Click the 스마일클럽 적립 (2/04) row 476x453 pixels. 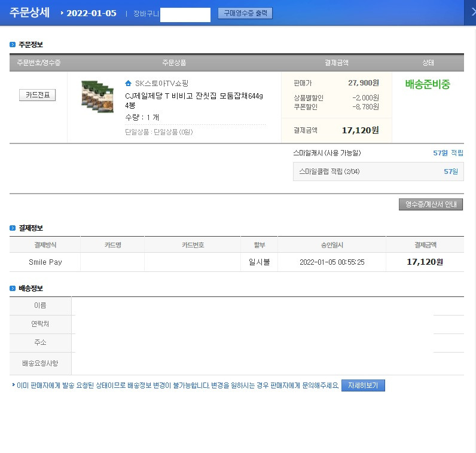click(379, 172)
